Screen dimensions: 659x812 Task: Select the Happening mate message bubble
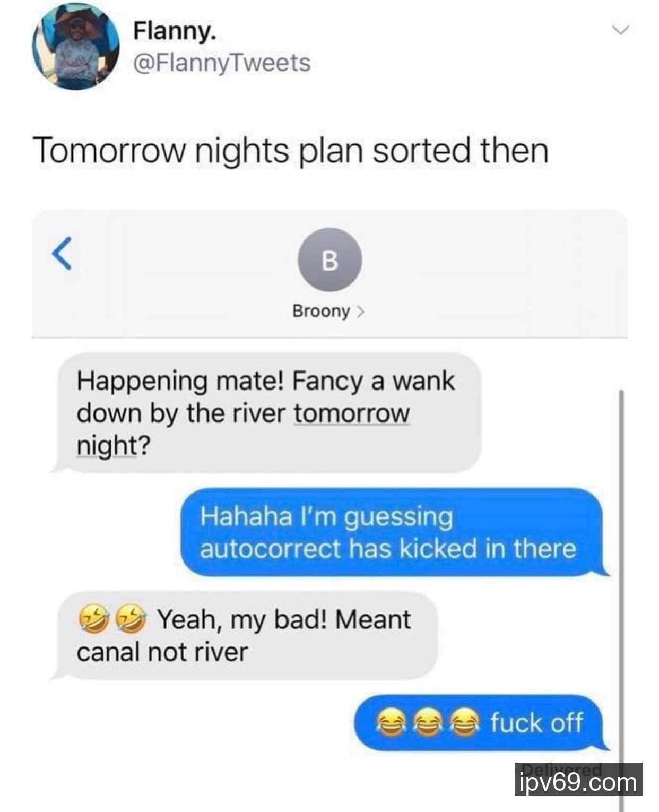click(265, 413)
